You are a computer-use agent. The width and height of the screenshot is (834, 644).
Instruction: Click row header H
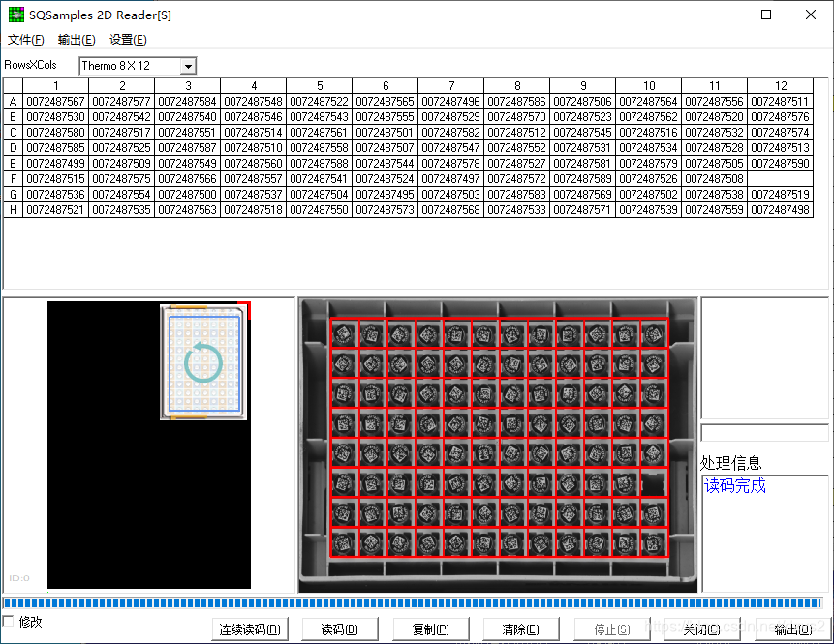[13, 209]
